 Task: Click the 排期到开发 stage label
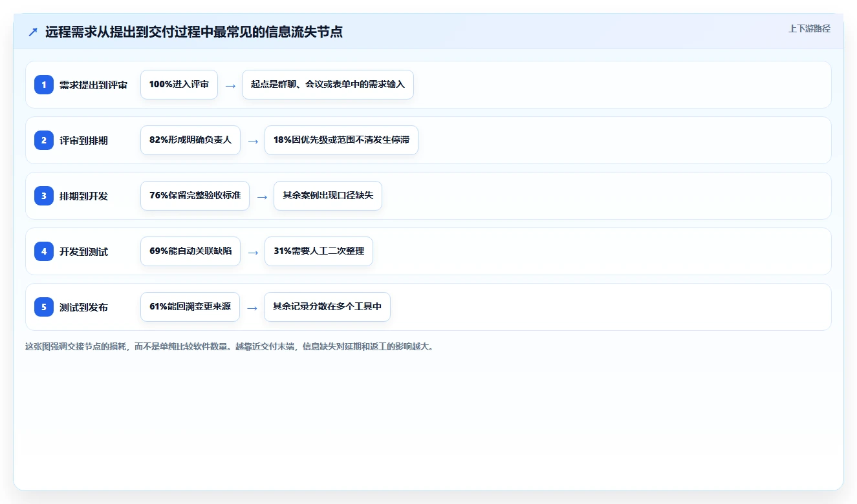[83, 196]
